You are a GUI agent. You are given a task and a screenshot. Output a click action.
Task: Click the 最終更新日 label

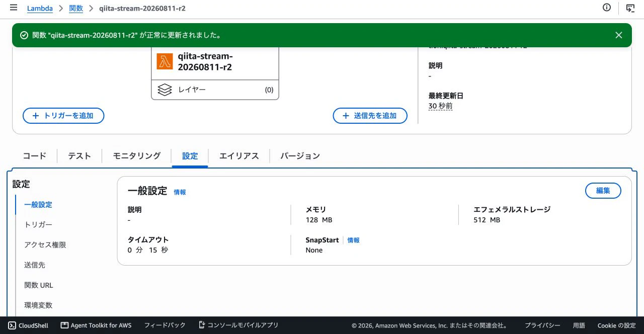(446, 96)
